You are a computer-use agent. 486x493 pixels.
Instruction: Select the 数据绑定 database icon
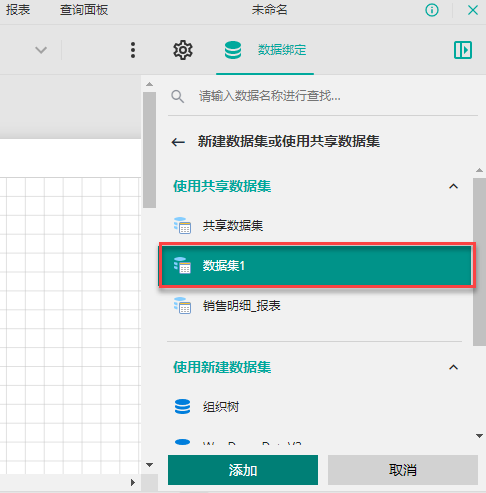(x=233, y=50)
